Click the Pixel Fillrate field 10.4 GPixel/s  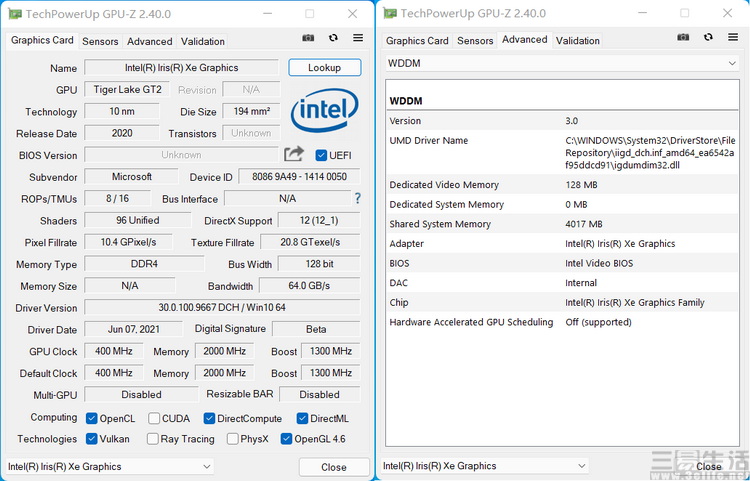(x=128, y=242)
